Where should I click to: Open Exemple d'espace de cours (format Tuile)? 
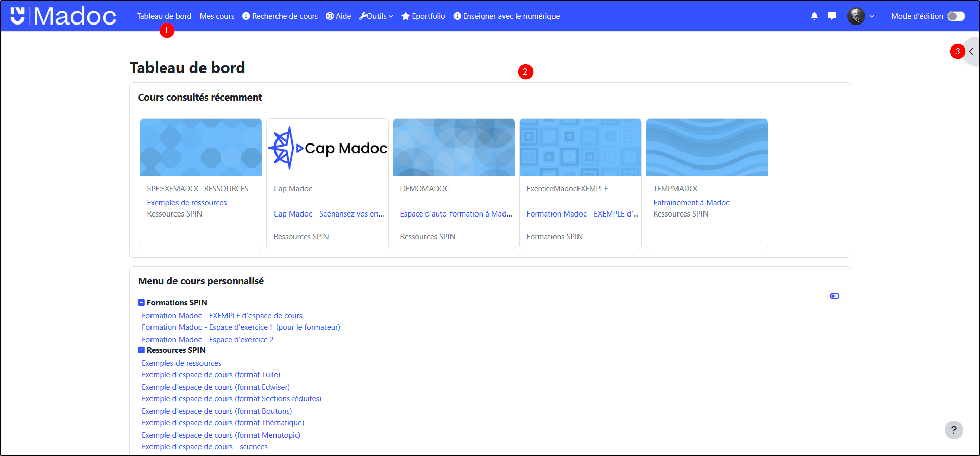211,375
